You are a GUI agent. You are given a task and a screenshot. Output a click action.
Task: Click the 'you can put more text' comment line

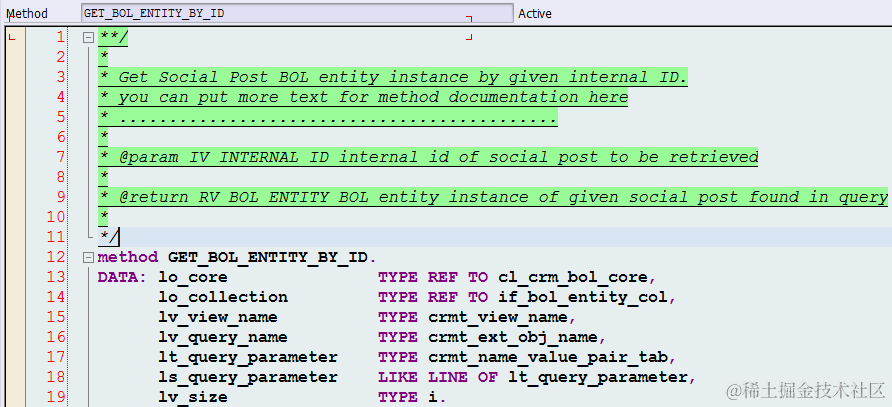363,97
